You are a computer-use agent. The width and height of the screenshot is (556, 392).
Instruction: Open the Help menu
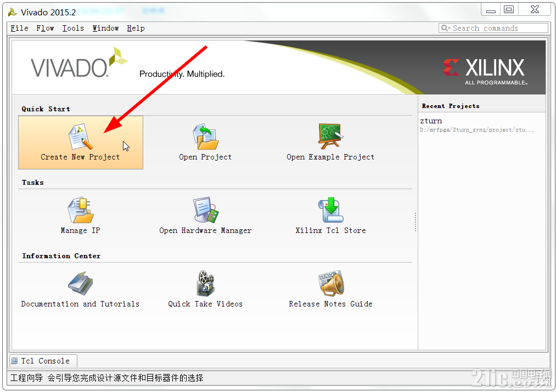coord(136,29)
